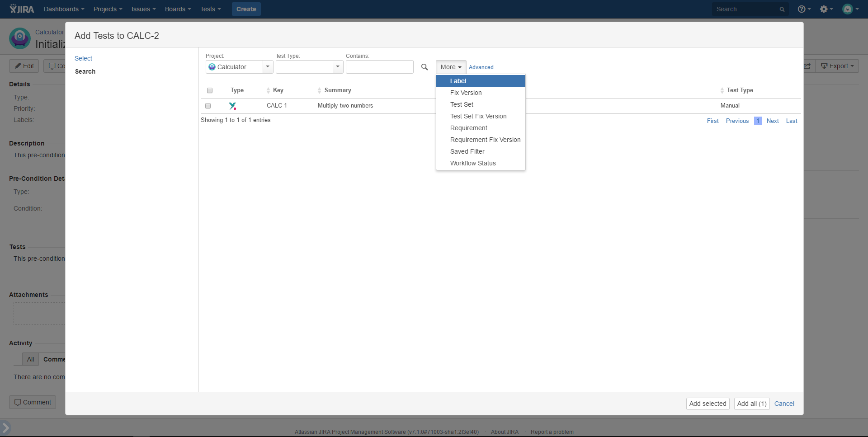Image resolution: width=868 pixels, height=437 pixels.
Task: Open the Tests menu
Action: coord(210,9)
